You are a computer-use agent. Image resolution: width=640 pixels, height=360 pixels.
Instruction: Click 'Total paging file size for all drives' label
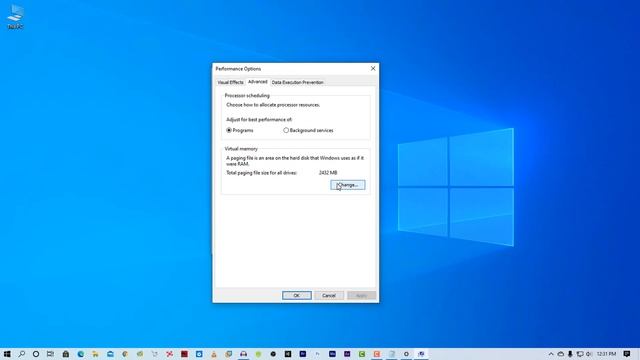[261, 173]
